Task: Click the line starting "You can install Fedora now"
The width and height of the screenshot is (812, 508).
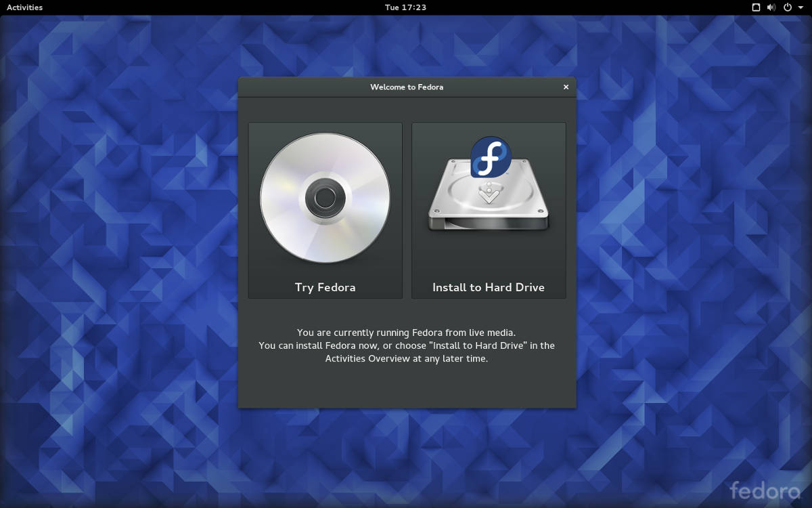Action: tap(407, 345)
